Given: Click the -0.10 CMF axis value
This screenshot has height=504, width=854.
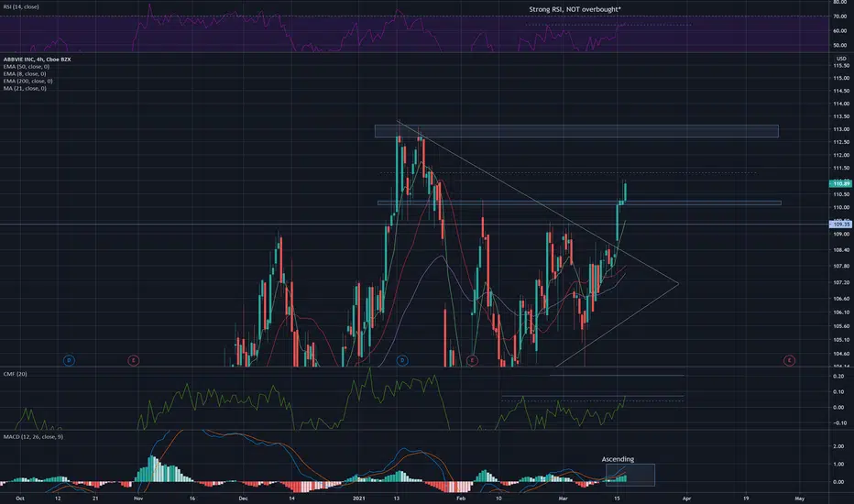Looking at the screenshot, I should [x=838, y=422].
